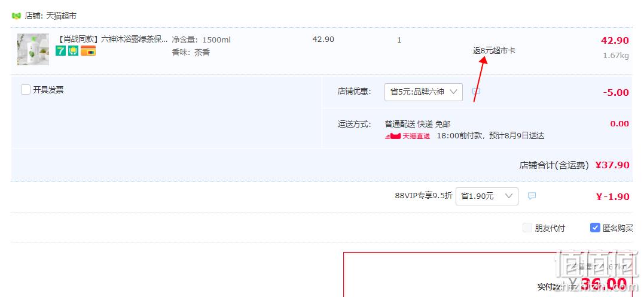The width and height of the screenshot is (644, 297).
Task: Tick the 朋友代付 checkbox
Action: click(x=527, y=228)
